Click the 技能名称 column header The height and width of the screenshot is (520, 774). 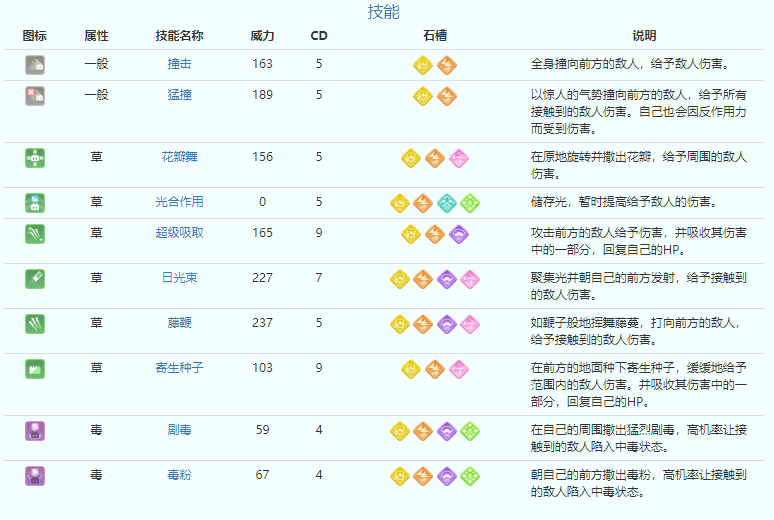pyautogui.click(x=179, y=36)
